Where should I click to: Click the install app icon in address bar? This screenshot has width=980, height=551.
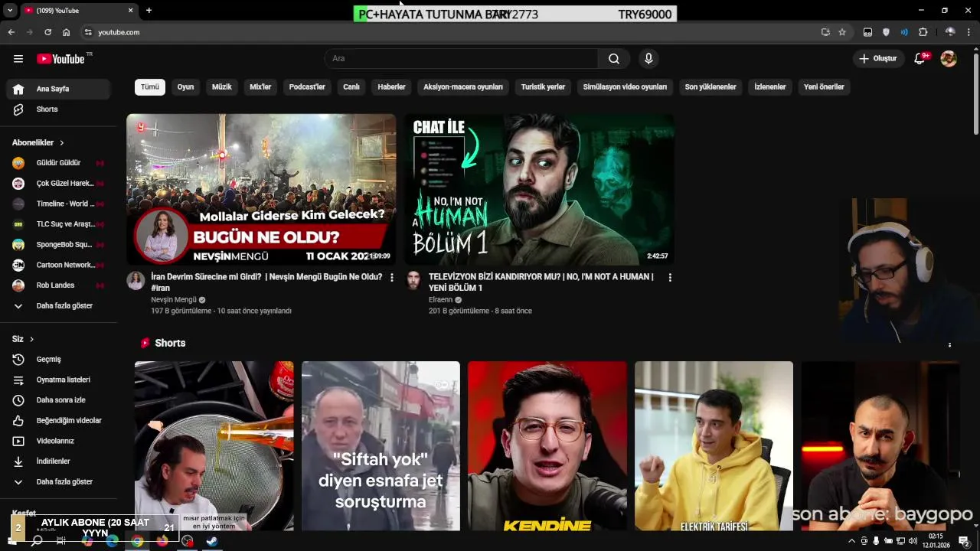(825, 32)
